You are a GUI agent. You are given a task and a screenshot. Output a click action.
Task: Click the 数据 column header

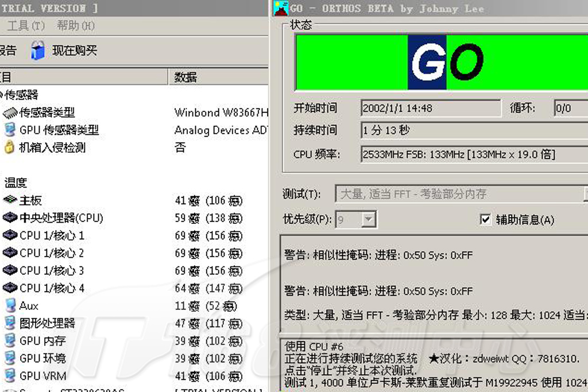[186, 77]
